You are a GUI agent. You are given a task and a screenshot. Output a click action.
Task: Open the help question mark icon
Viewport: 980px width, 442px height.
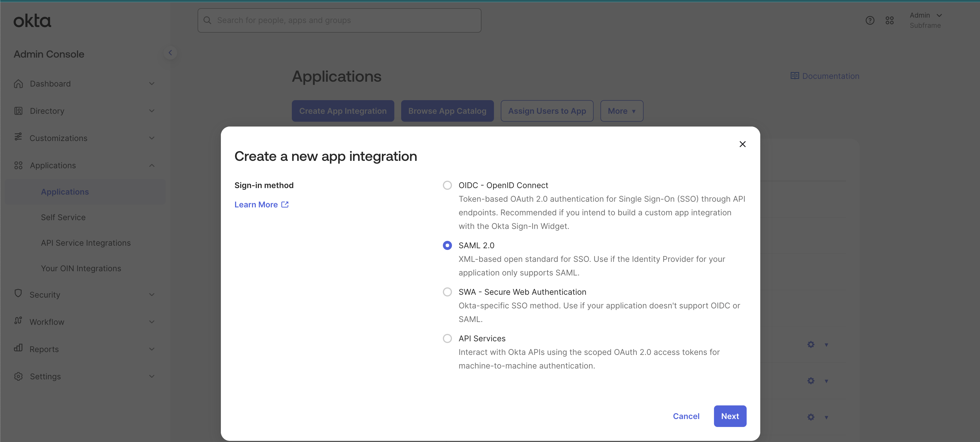[x=870, y=20]
